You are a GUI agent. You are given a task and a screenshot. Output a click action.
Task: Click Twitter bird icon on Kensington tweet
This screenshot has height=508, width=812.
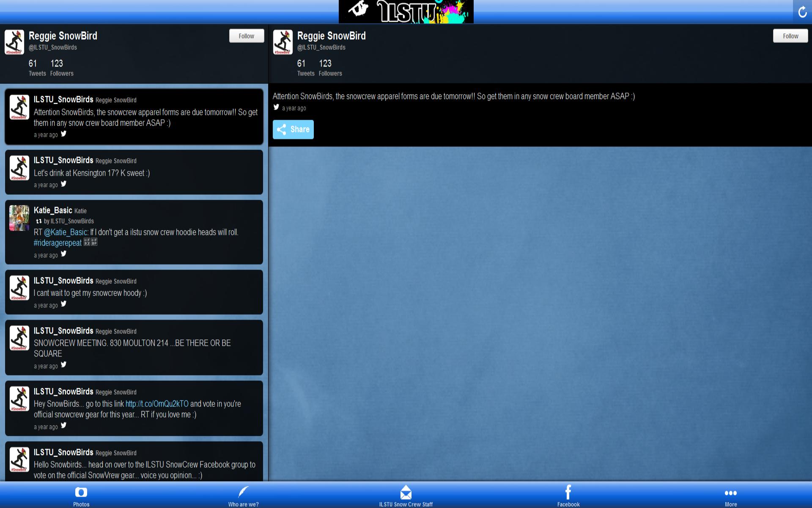point(63,184)
